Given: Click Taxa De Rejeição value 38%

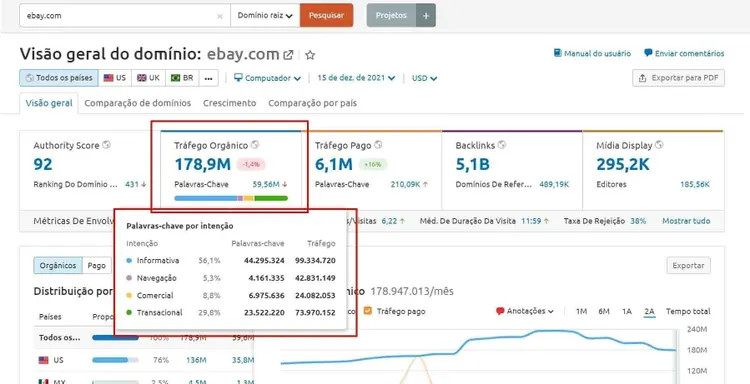Looking at the screenshot, I should pyautogui.click(x=638, y=221).
